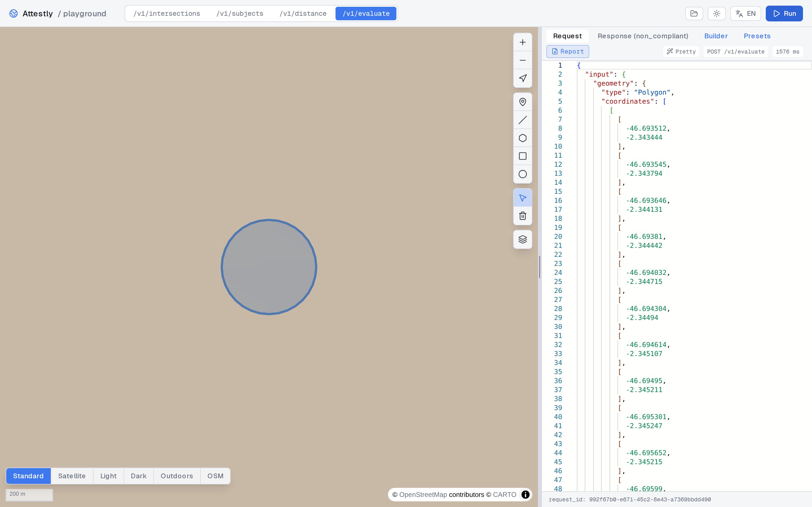812x507 pixels.
Task: Switch basemap to Dark
Action: [139, 476]
